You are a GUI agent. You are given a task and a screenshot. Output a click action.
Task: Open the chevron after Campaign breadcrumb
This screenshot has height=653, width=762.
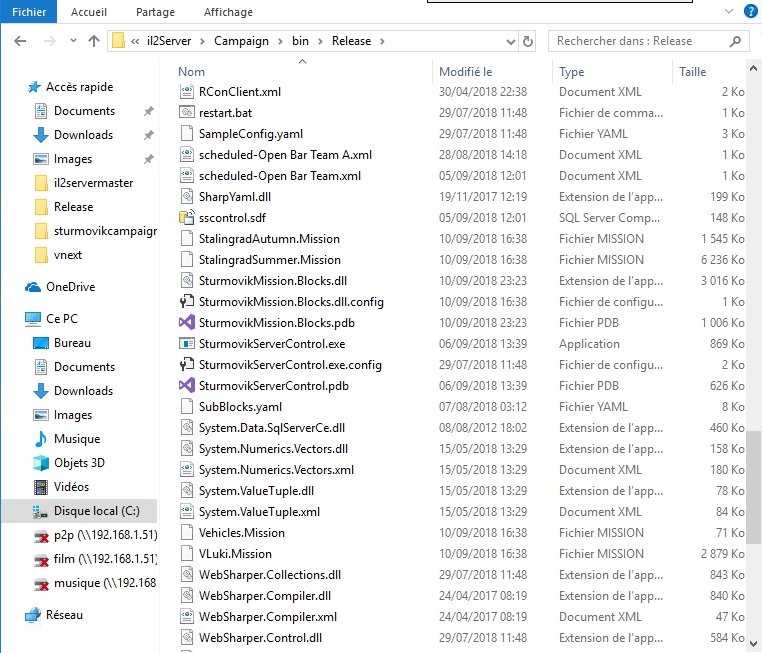click(280, 41)
